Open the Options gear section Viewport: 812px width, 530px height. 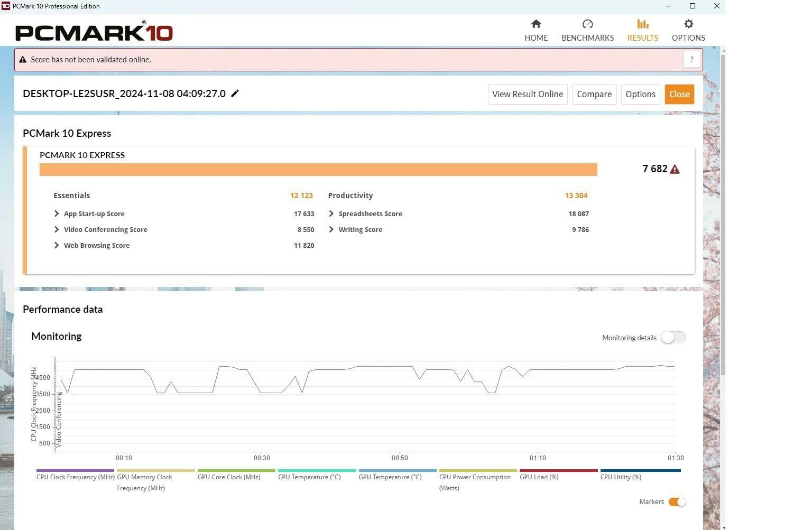688,30
